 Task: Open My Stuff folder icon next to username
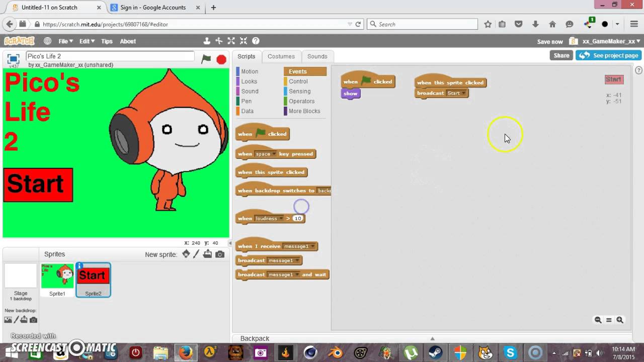pos(573,41)
